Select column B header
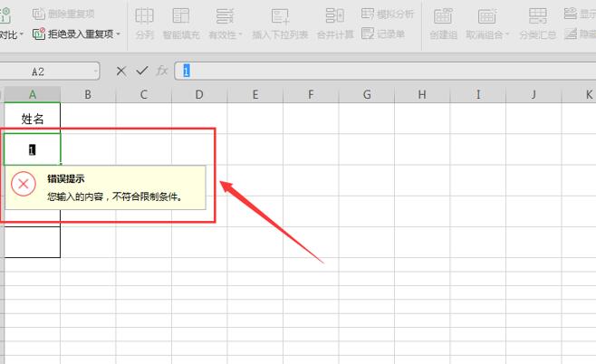Viewport: 596px width, 364px height. (88, 94)
